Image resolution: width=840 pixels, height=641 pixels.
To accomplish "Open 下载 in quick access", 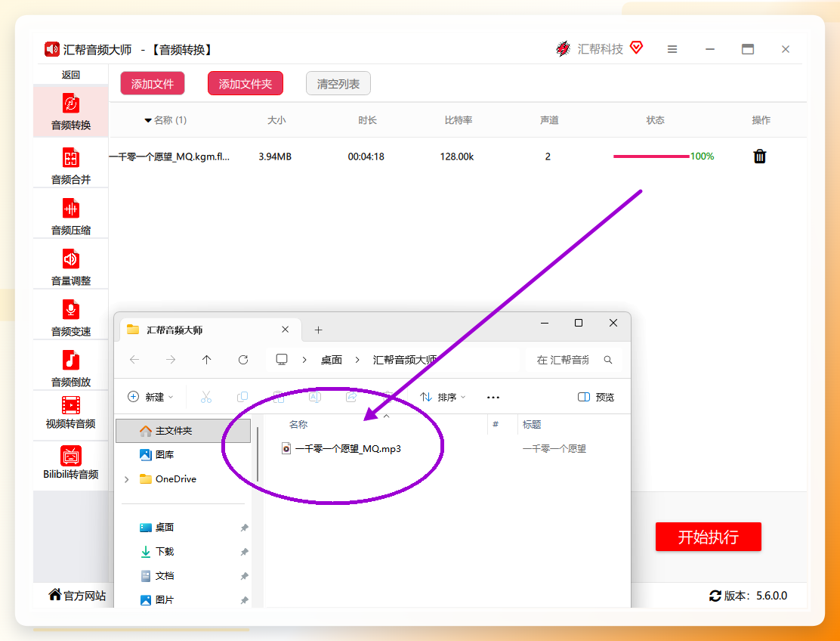I will point(156,552).
